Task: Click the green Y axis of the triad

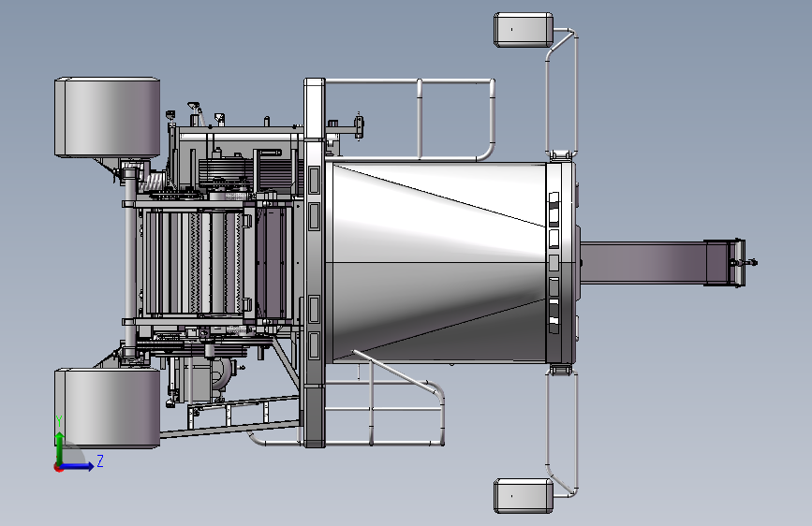Action: tap(60, 447)
